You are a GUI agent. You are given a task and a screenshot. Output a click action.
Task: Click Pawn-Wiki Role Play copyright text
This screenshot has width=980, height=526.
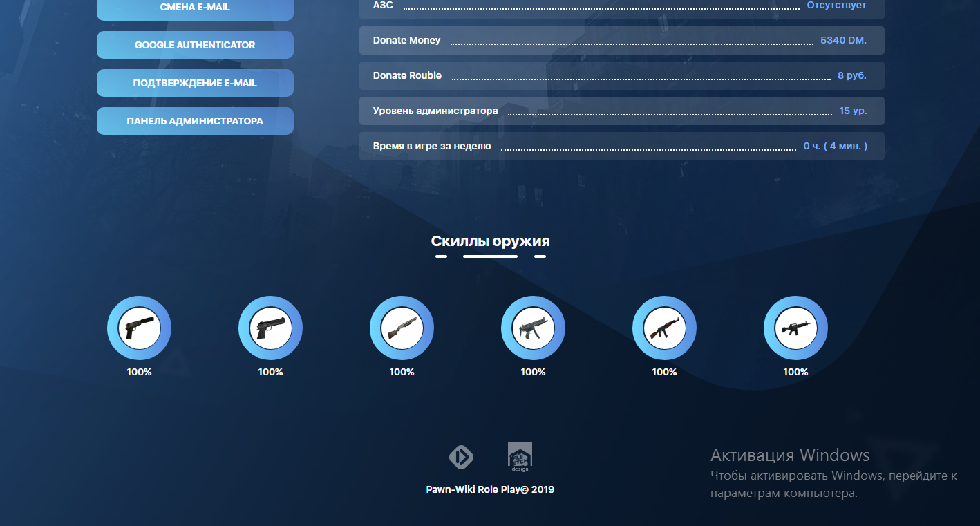coord(490,489)
